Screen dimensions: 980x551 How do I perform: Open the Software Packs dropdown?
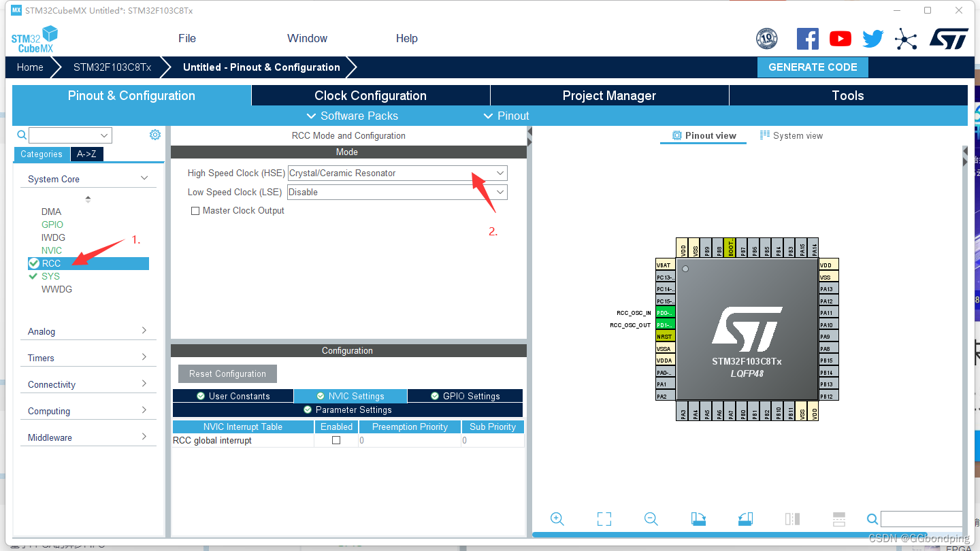(352, 116)
